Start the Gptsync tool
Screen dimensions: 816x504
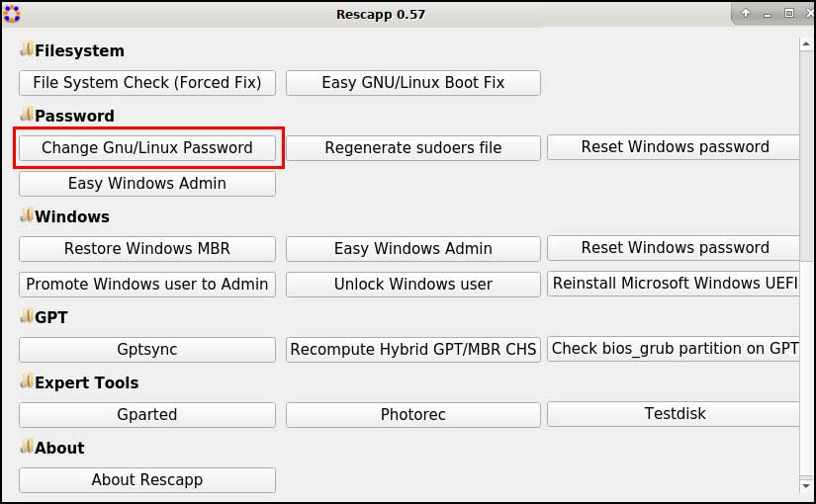(147, 350)
